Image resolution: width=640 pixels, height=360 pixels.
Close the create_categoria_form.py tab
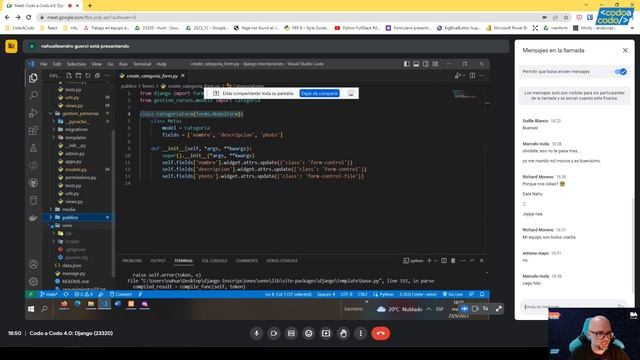click(183, 76)
